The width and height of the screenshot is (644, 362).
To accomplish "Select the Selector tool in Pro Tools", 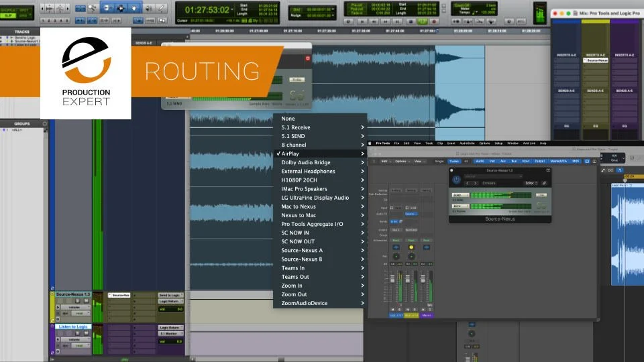I will click(121, 8).
